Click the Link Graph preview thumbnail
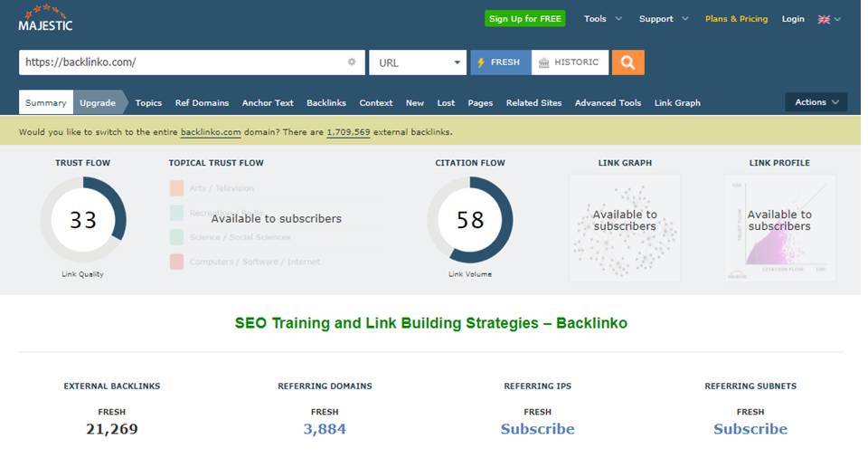Image resolution: width=868 pixels, height=458 pixels. [x=625, y=228]
